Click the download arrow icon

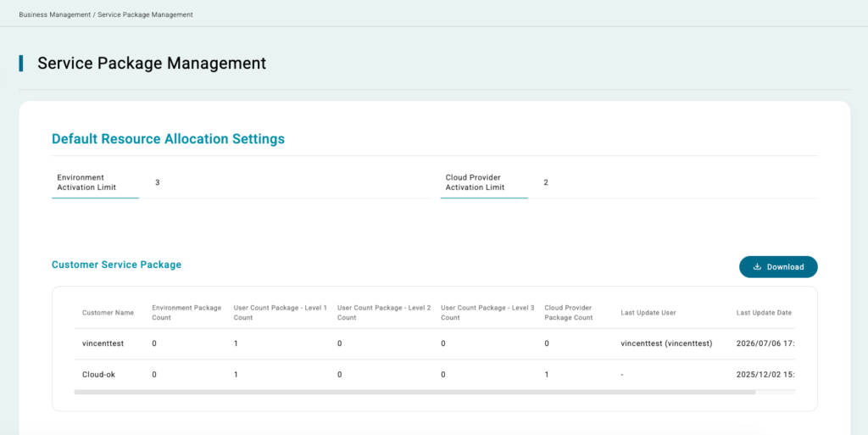tap(757, 267)
